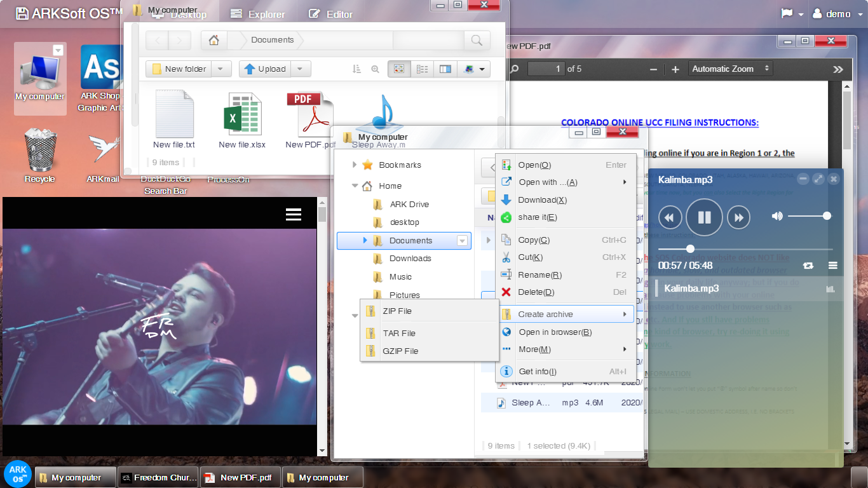Open the New folder dropdown arrow

(220, 69)
